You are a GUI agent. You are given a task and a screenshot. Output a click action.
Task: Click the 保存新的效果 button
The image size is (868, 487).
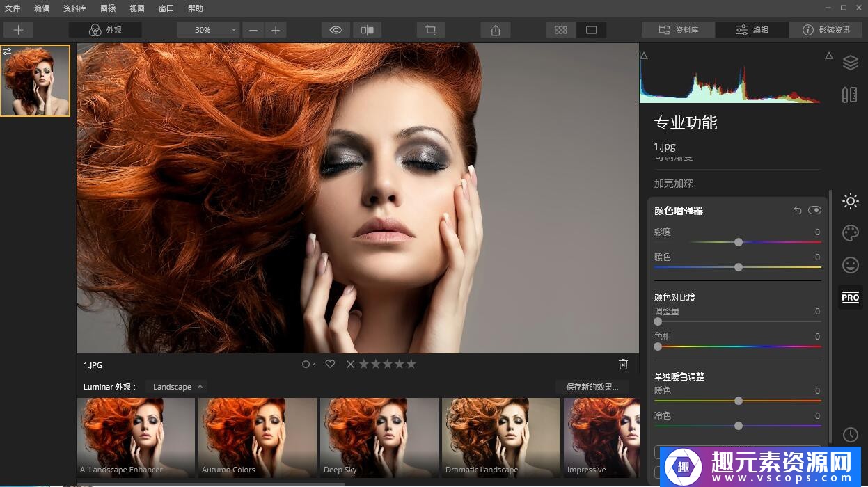coord(592,387)
